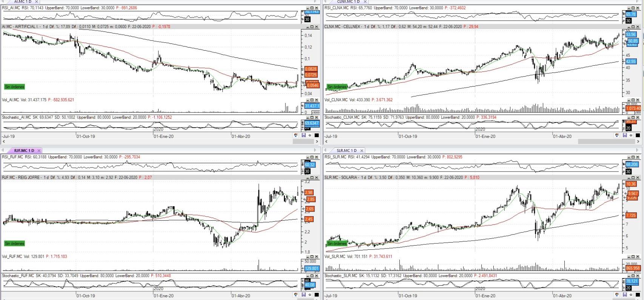Click the pin icon in SLR.MC chart footer
Screen dimensions: 644x300
630,294
